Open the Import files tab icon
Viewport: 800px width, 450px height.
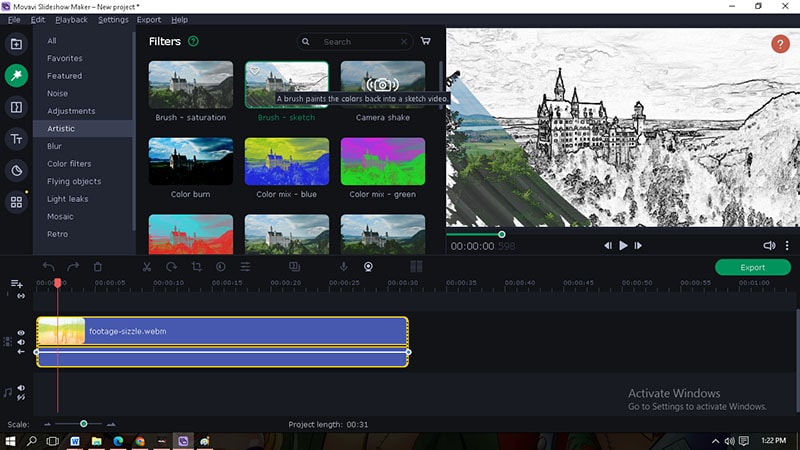16,44
